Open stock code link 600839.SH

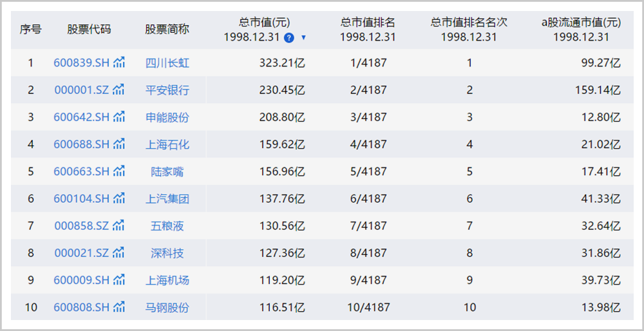pos(82,63)
